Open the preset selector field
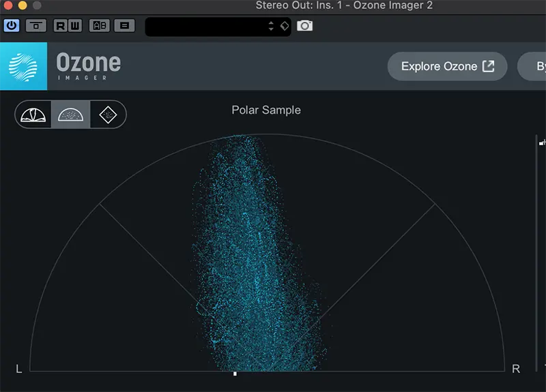 pos(205,26)
